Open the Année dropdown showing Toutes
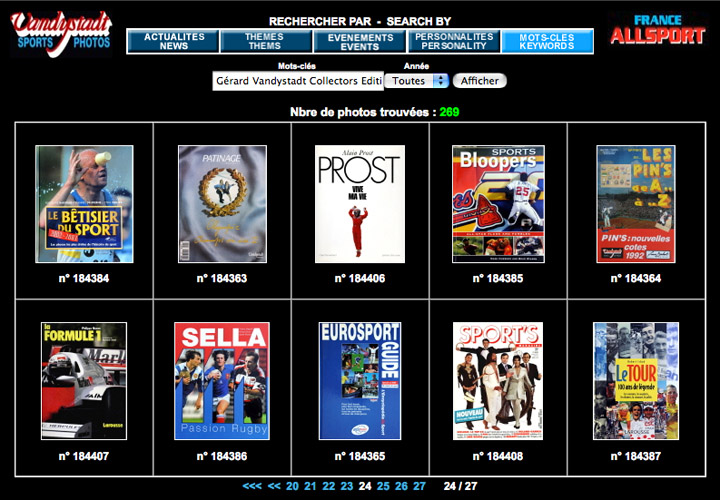Image resolution: width=720 pixels, height=500 pixels. click(x=416, y=81)
